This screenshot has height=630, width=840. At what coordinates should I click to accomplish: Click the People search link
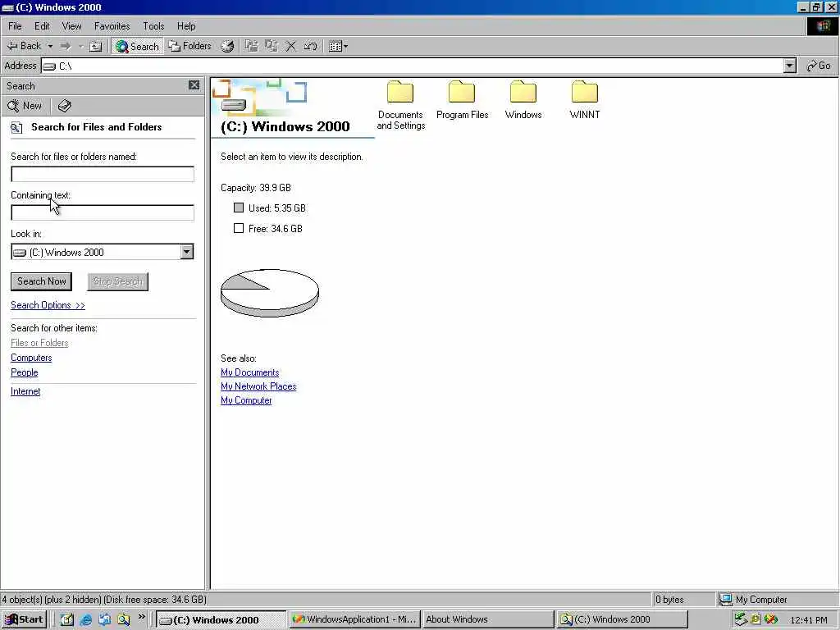point(24,372)
